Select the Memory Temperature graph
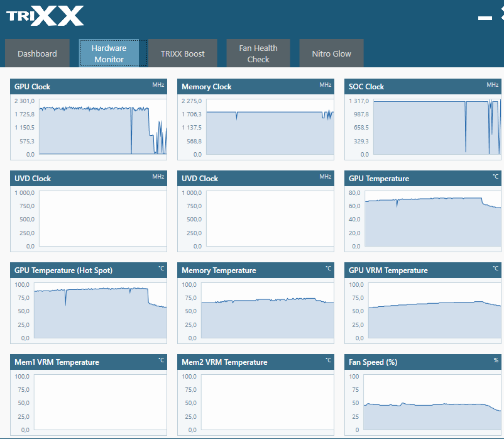This screenshot has width=504, height=439. (x=267, y=311)
